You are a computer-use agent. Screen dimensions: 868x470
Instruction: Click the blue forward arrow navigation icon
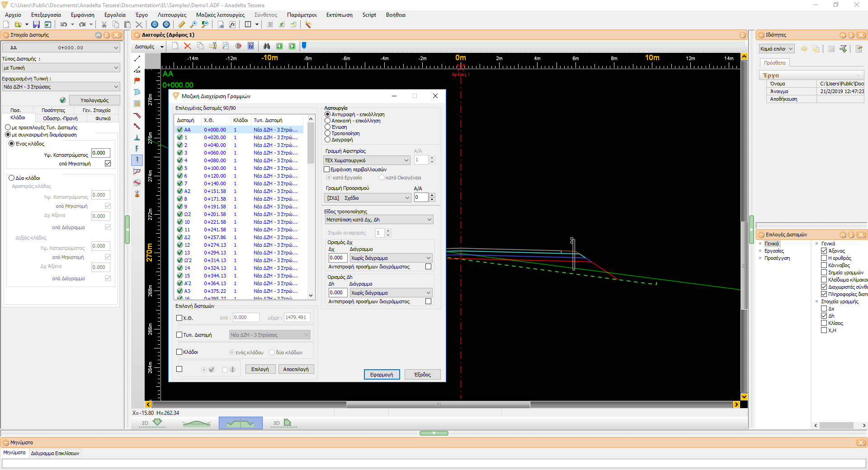tap(166, 24)
